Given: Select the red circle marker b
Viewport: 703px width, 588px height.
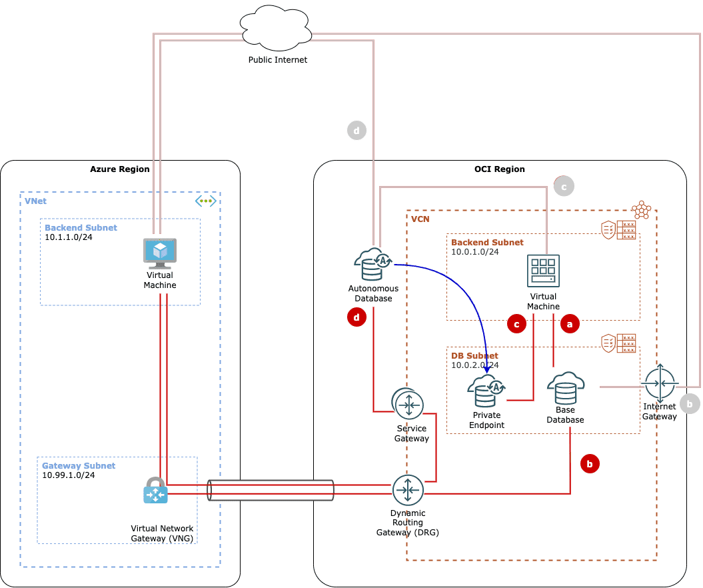Looking at the screenshot, I should coord(590,464).
